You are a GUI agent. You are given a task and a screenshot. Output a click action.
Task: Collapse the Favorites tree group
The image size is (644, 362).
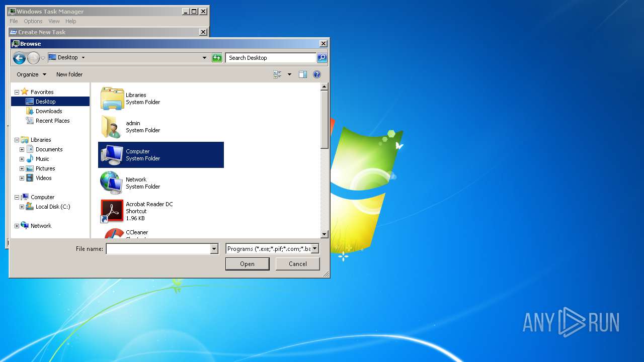click(17, 92)
